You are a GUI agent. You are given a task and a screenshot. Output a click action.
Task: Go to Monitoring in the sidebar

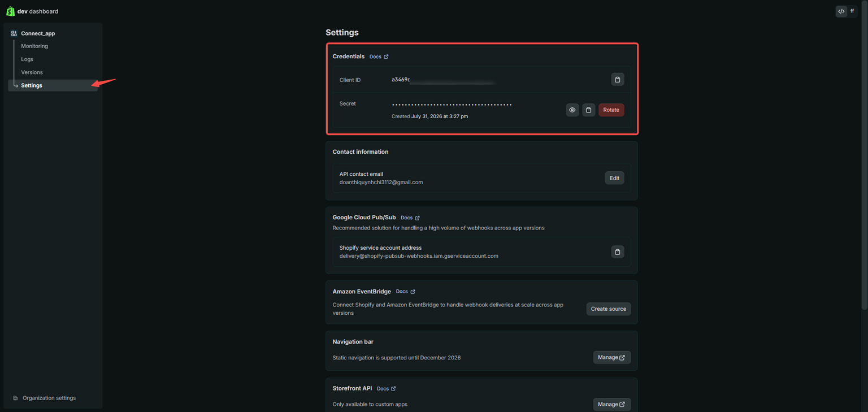click(34, 46)
